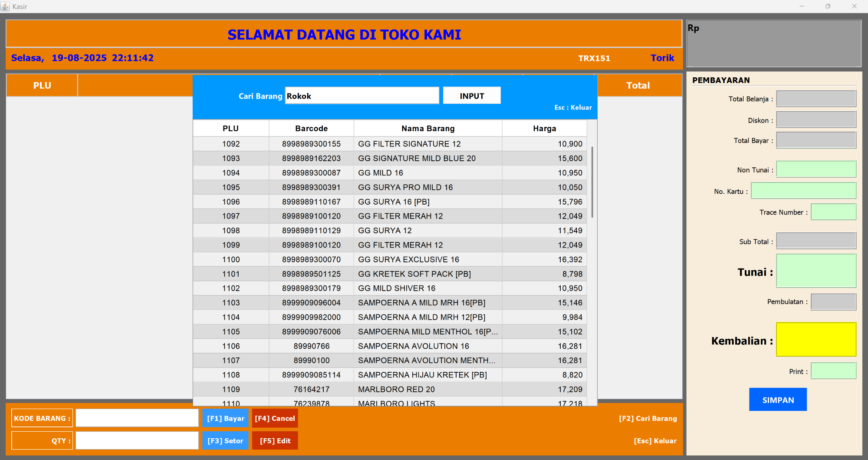Viewport: 868px width, 460px height.
Task: Click the yellow Kembalian change box
Action: (816, 340)
